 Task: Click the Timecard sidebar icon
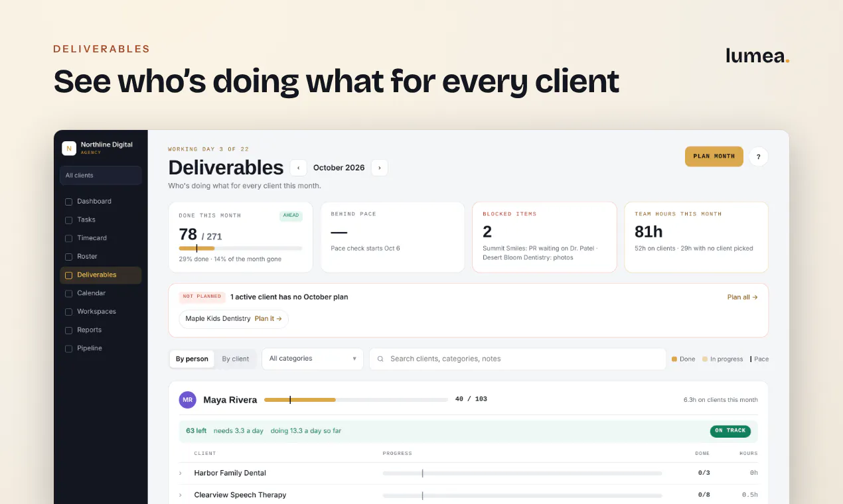(x=68, y=238)
